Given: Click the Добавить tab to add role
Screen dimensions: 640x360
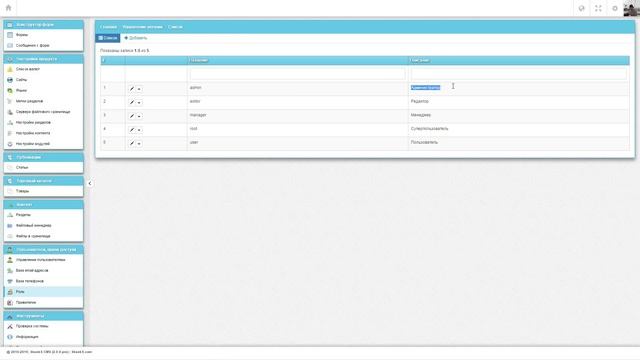Looking at the screenshot, I should pyautogui.click(x=136, y=38).
